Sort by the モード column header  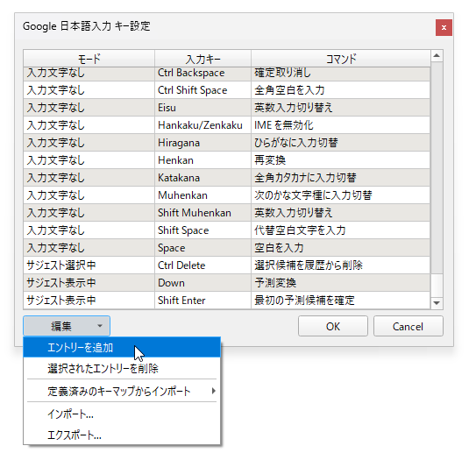(x=89, y=59)
